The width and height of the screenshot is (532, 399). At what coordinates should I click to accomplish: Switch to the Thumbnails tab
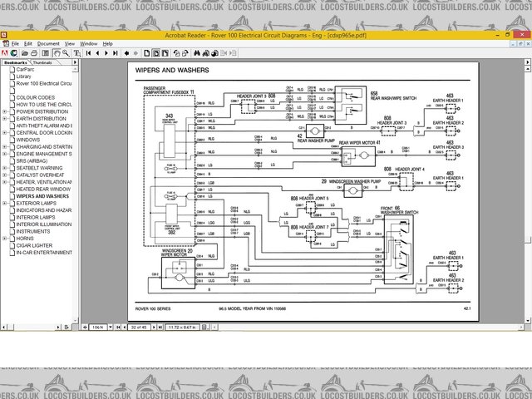[x=42, y=62]
